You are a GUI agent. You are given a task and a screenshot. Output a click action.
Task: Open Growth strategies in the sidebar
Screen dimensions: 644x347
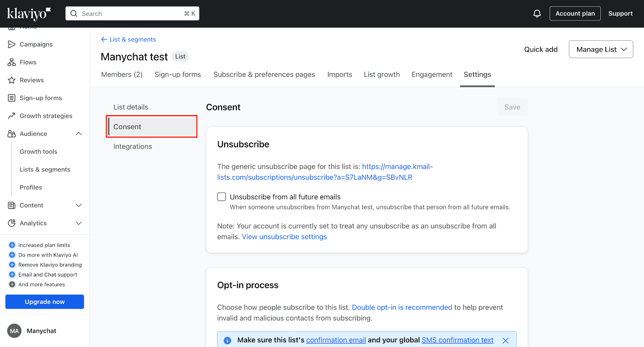45,116
